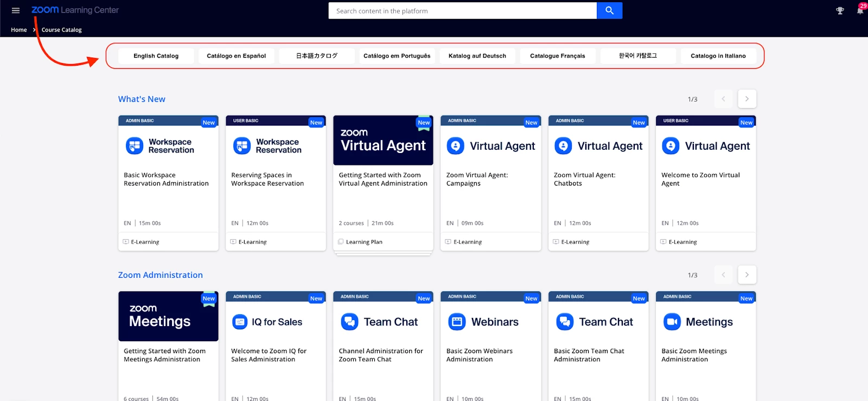Open the hamburger navigation menu

coord(16,10)
